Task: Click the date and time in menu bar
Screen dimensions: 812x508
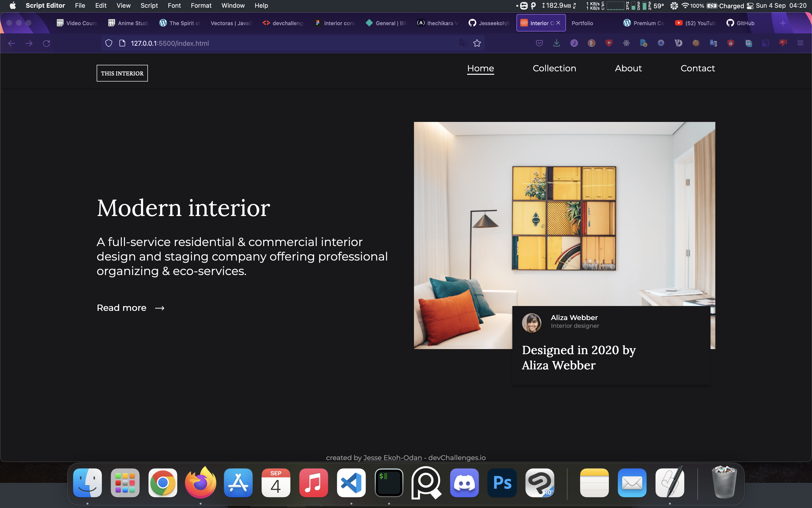Action: pos(781,6)
